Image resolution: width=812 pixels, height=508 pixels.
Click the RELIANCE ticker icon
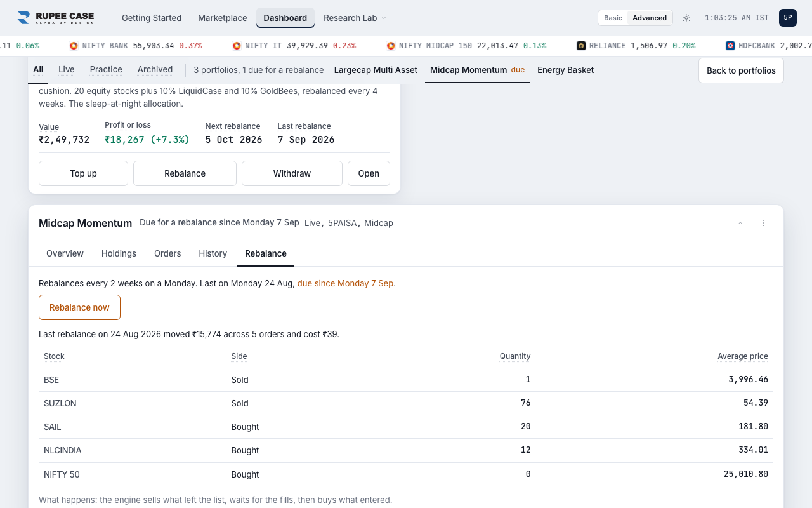coord(581,46)
